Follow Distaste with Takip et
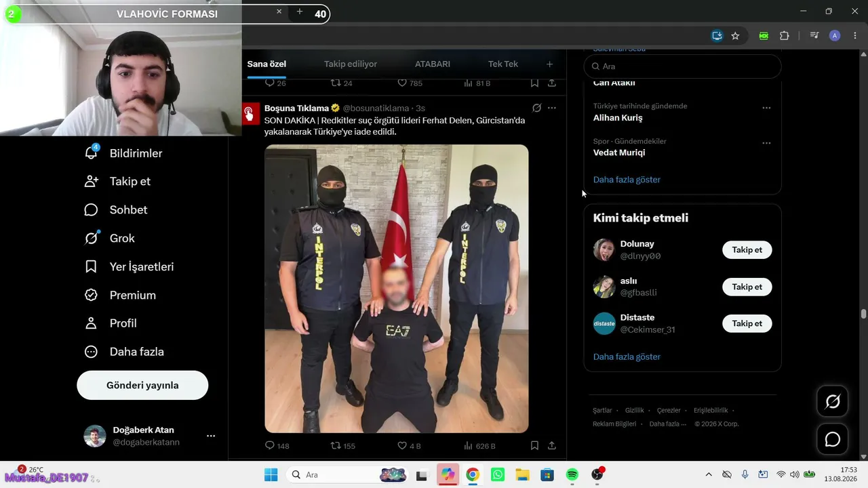This screenshot has width=868, height=488. (747, 323)
